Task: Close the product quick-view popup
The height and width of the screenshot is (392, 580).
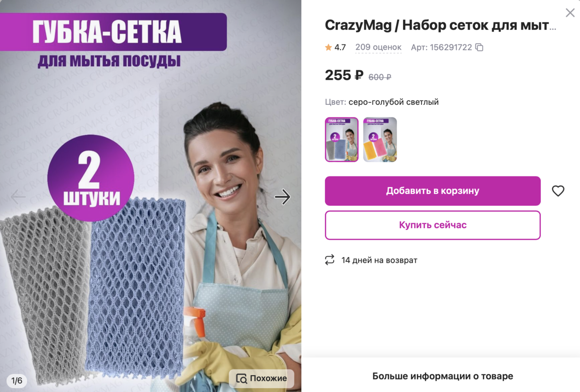Action: pos(570,13)
